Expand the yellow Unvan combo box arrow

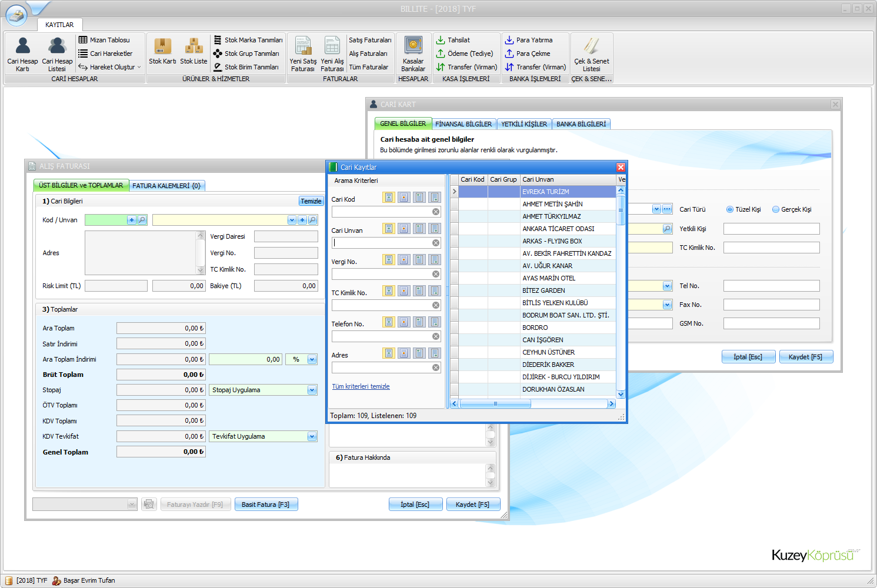pyautogui.click(x=292, y=220)
